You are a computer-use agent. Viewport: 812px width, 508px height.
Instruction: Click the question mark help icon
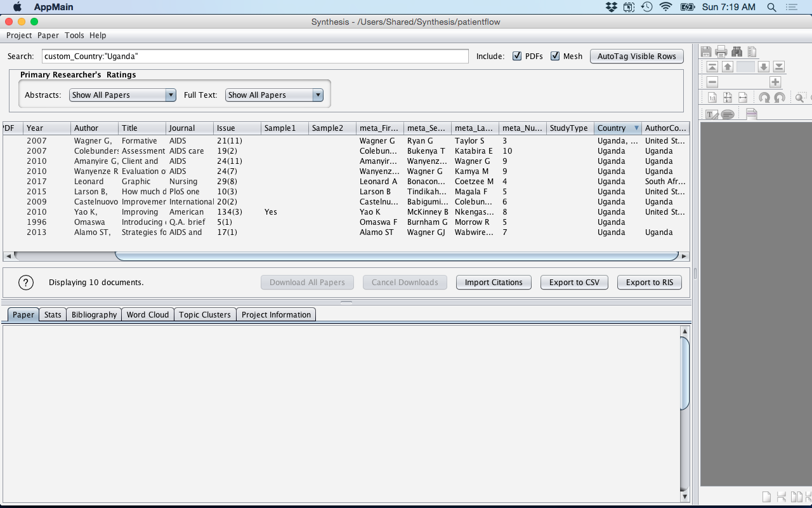[25, 283]
